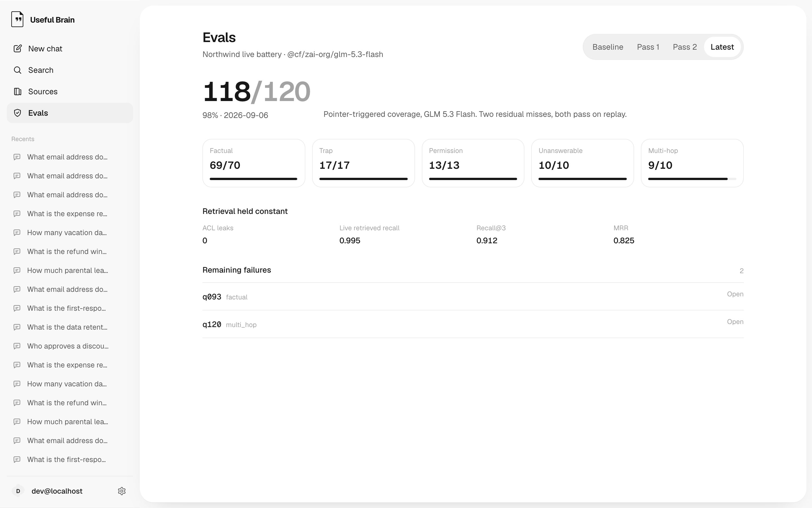Click the "Pointer-triggered coverage" summary sentence
The width and height of the screenshot is (812, 508).
[x=475, y=114]
